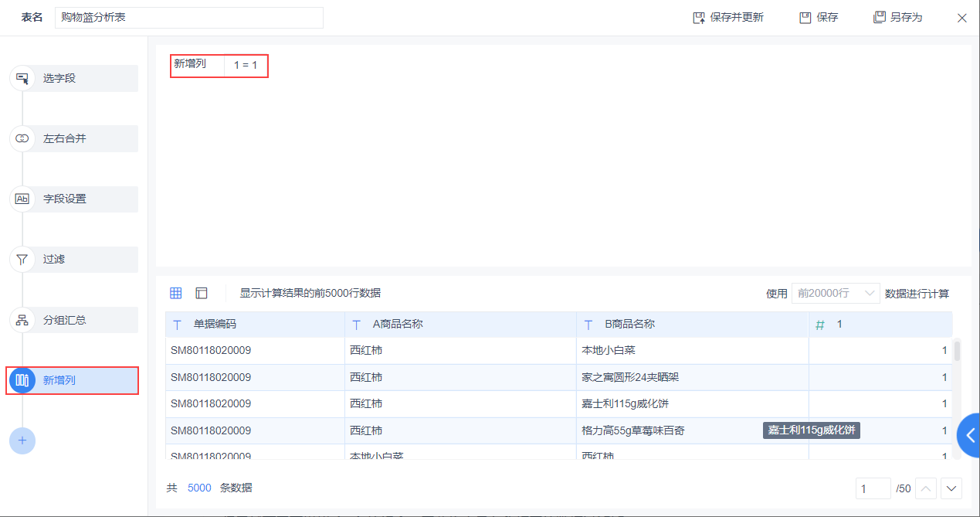The height and width of the screenshot is (517, 980).
Task: Go to next page arrow
Action: (951, 488)
